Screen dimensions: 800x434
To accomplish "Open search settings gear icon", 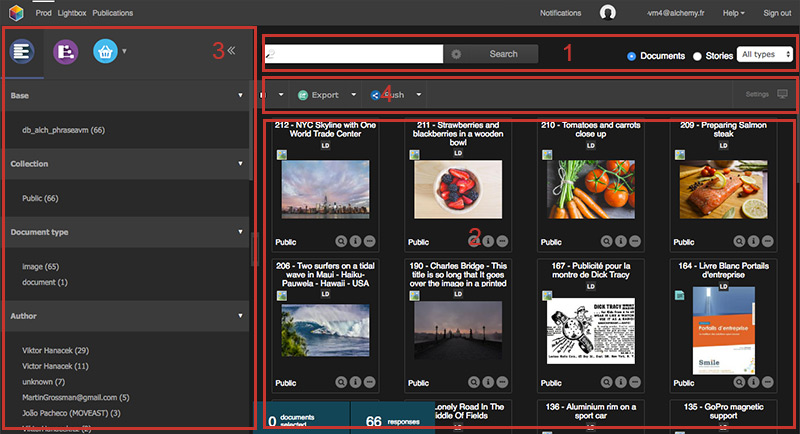I will coord(456,54).
